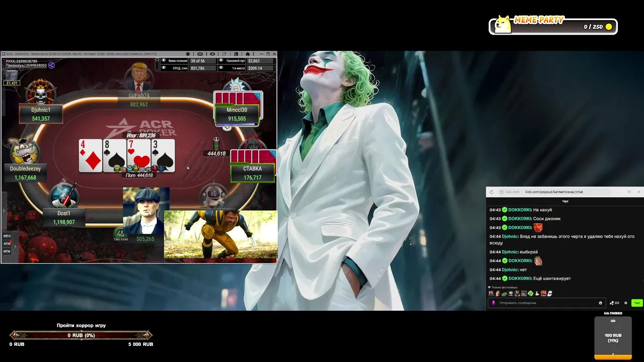
Task: Click DOKKORKI username on 'На нахуй' message
Action: [520, 210]
